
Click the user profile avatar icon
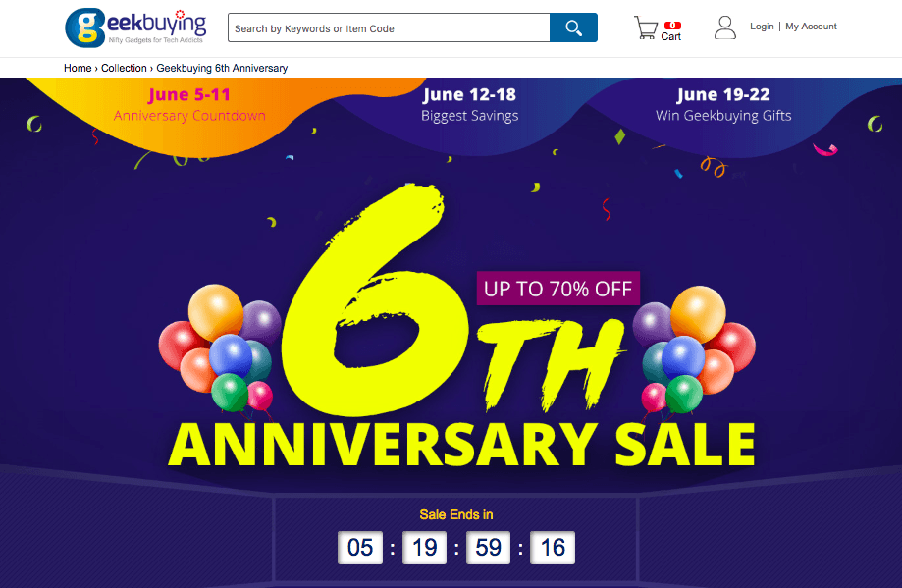coord(724,27)
